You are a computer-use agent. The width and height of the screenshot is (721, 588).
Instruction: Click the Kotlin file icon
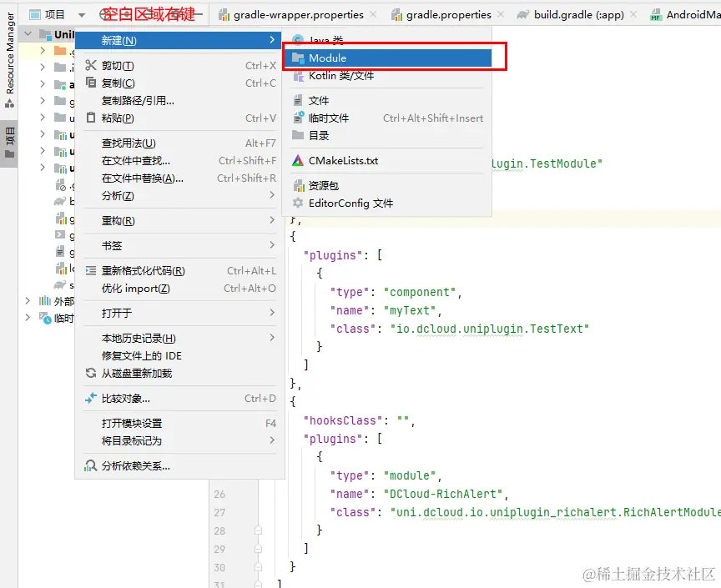[299, 76]
